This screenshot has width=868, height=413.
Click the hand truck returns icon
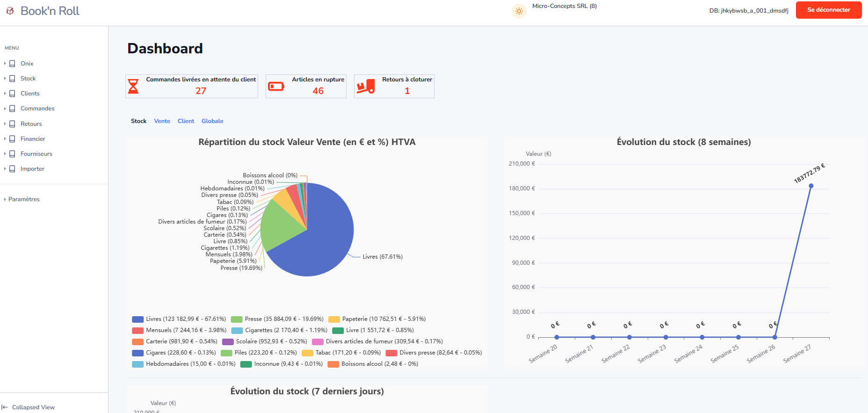coord(366,87)
